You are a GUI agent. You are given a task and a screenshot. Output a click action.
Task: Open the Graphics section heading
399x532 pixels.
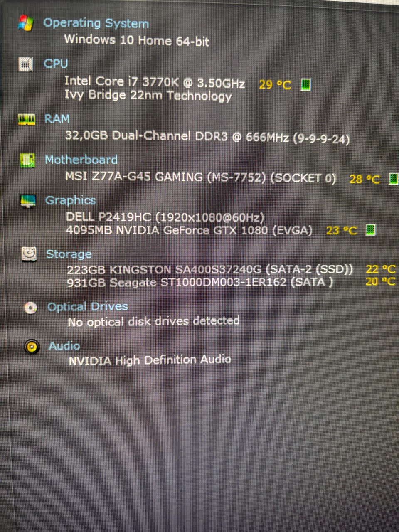[x=71, y=200]
